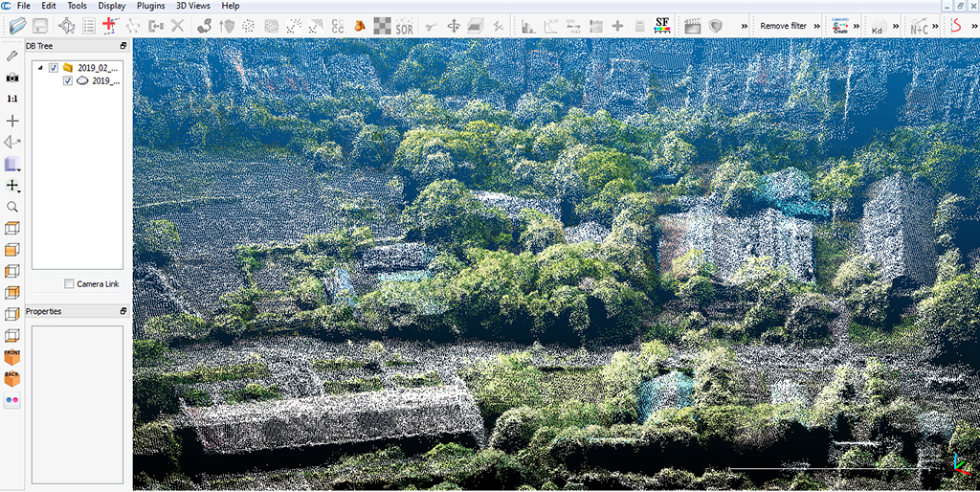The width and height of the screenshot is (980, 492).
Task: Expand overflow chevron next to Remove filter
Action: (x=816, y=26)
